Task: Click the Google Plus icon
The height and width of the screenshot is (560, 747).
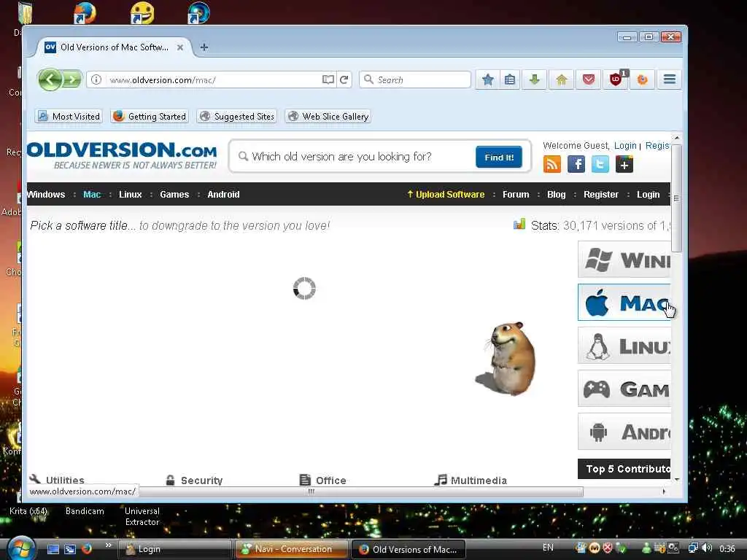Action: pyautogui.click(x=624, y=164)
